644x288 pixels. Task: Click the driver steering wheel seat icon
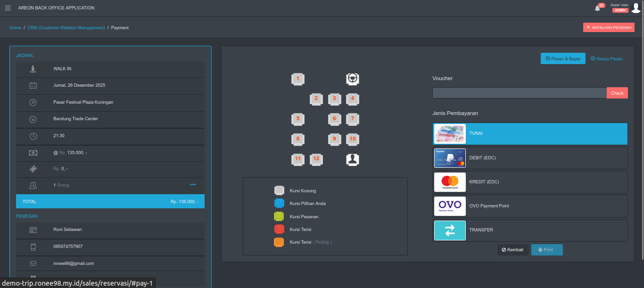click(x=353, y=79)
